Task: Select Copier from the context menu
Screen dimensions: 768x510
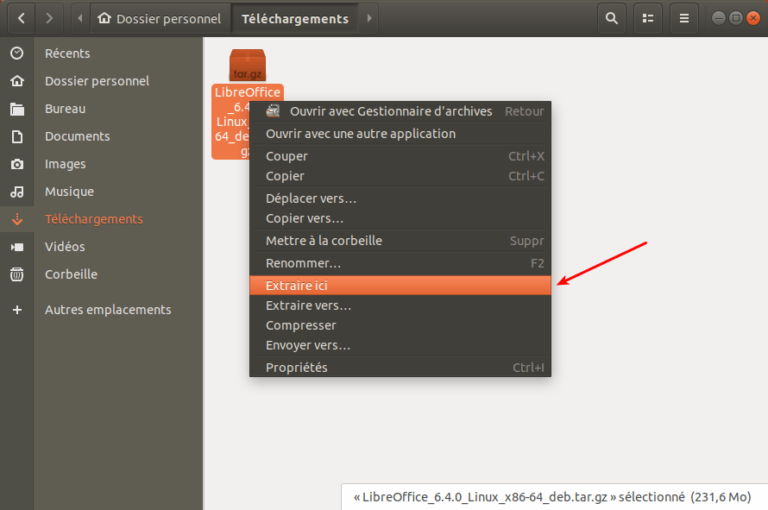Action: (x=400, y=176)
